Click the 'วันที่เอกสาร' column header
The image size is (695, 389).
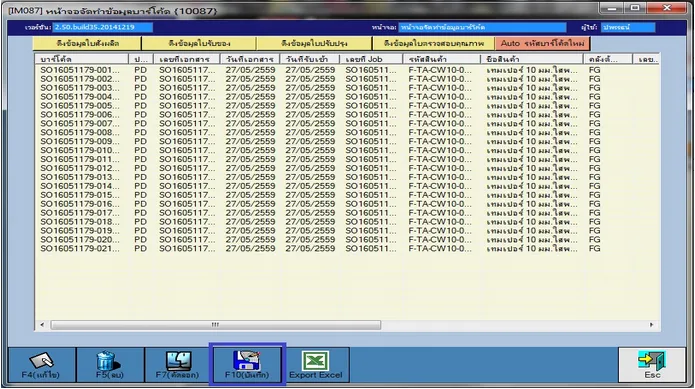point(250,59)
